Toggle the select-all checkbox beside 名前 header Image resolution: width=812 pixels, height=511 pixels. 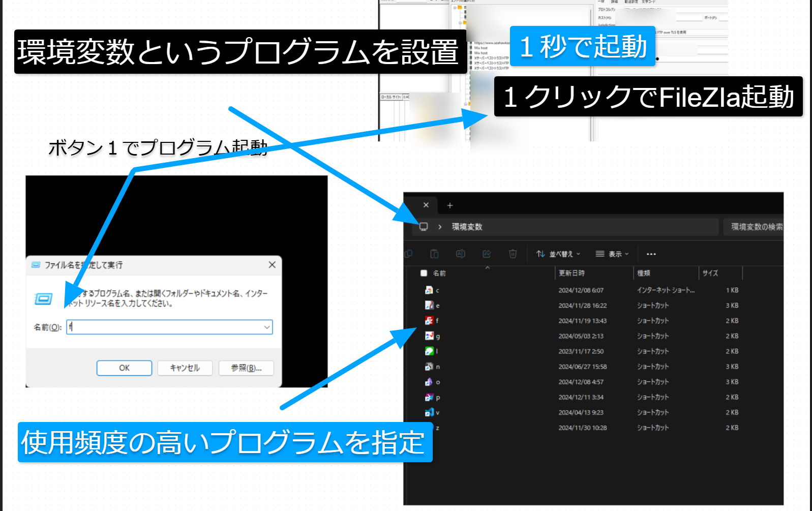pyautogui.click(x=424, y=273)
